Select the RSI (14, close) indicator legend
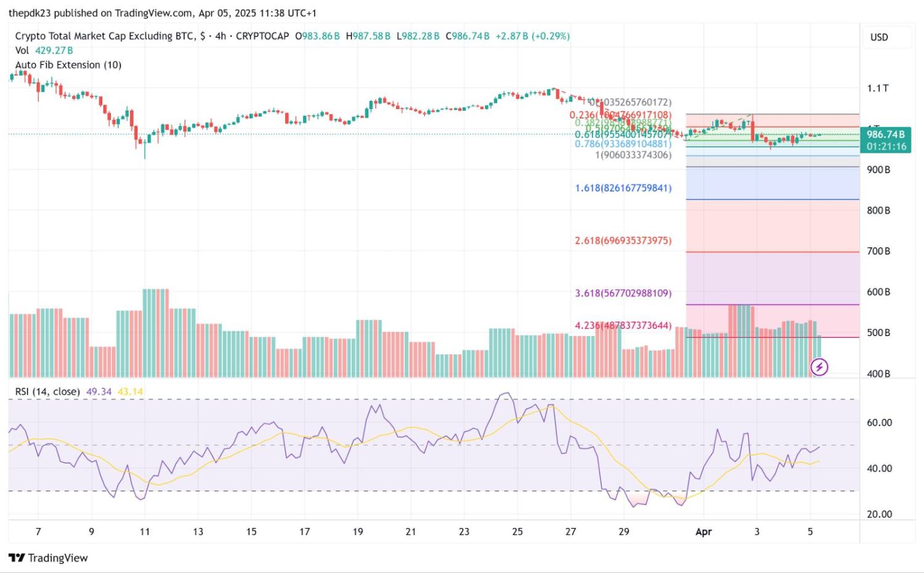 tap(47, 391)
